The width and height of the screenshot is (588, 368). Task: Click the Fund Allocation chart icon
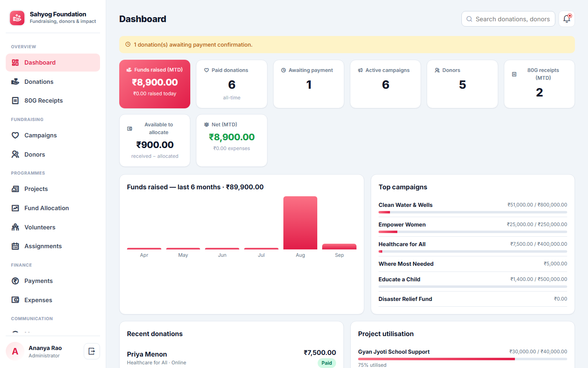15,208
